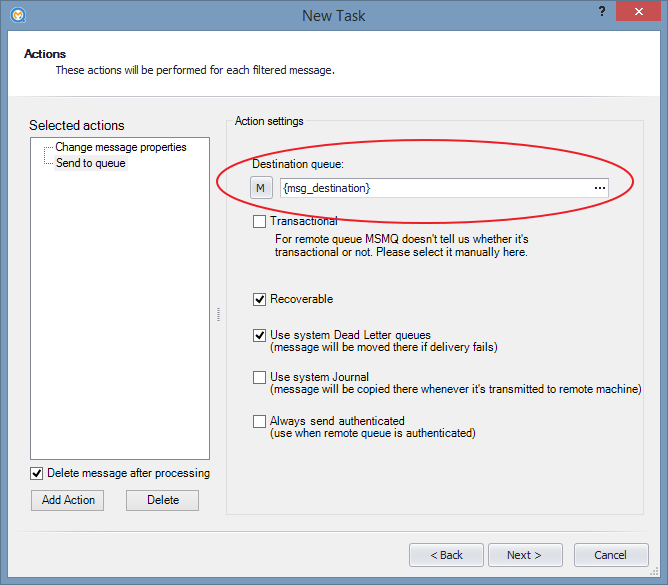Screen dimensions: 668x585
Task: Enable the Transactional checkbox
Action: [259, 222]
